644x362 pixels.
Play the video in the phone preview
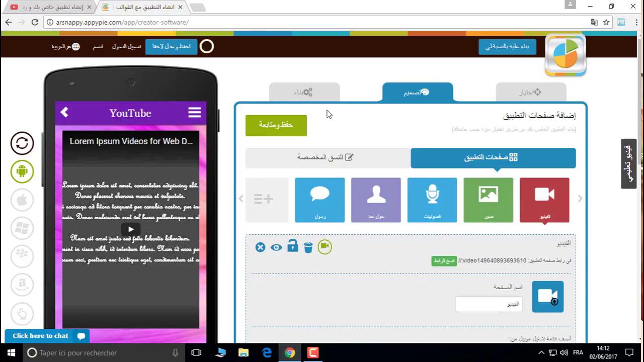pos(131,229)
